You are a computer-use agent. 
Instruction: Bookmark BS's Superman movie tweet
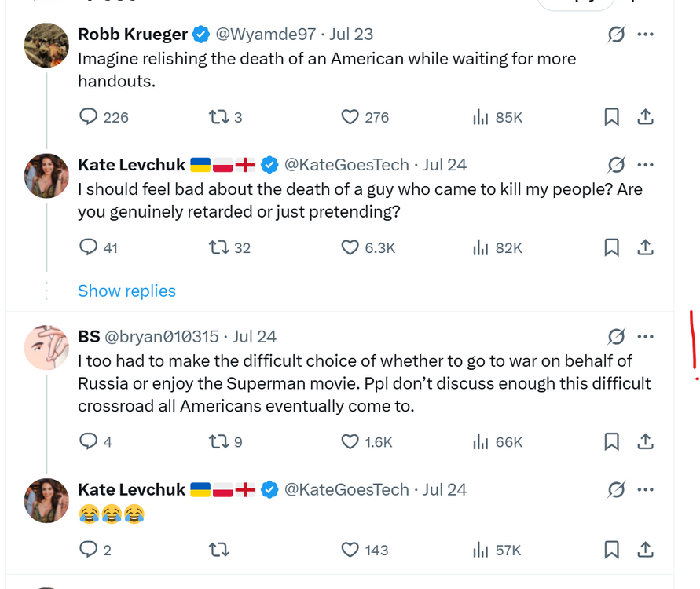pyautogui.click(x=611, y=442)
